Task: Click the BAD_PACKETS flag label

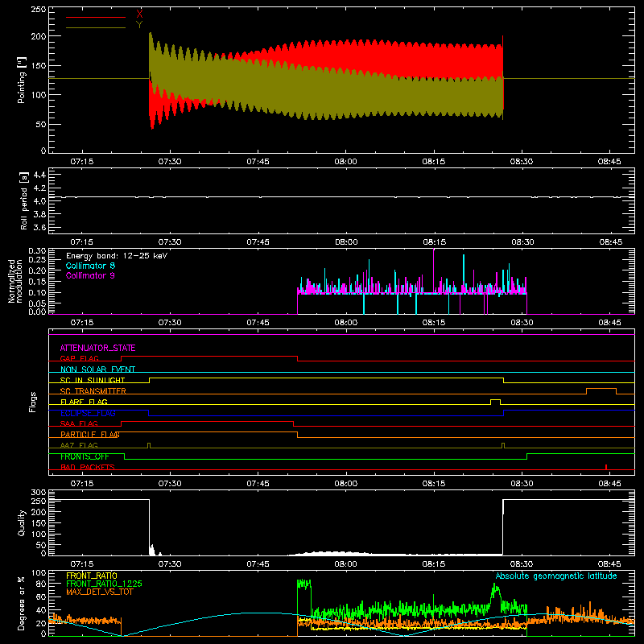Action: [x=88, y=467]
